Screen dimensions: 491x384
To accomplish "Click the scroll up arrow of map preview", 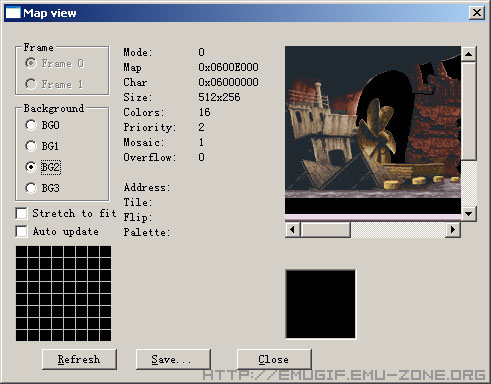I will (x=468, y=54).
